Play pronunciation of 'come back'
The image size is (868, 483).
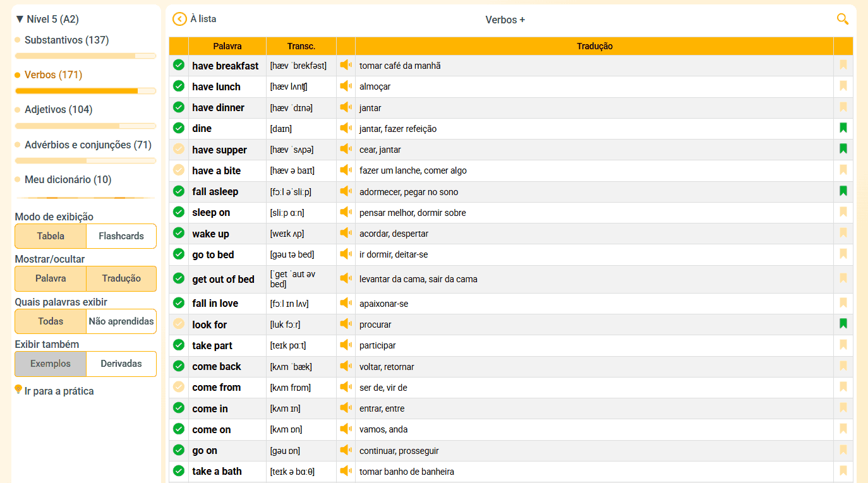point(346,366)
